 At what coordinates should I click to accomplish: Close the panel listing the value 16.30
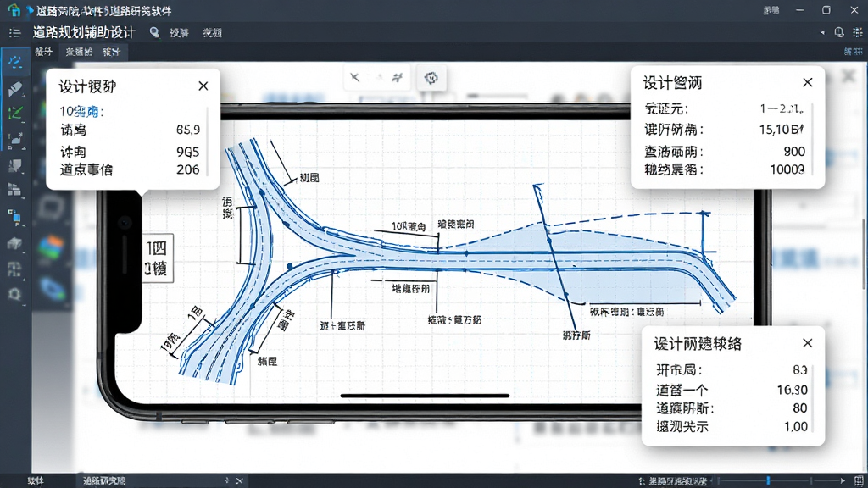(x=808, y=343)
